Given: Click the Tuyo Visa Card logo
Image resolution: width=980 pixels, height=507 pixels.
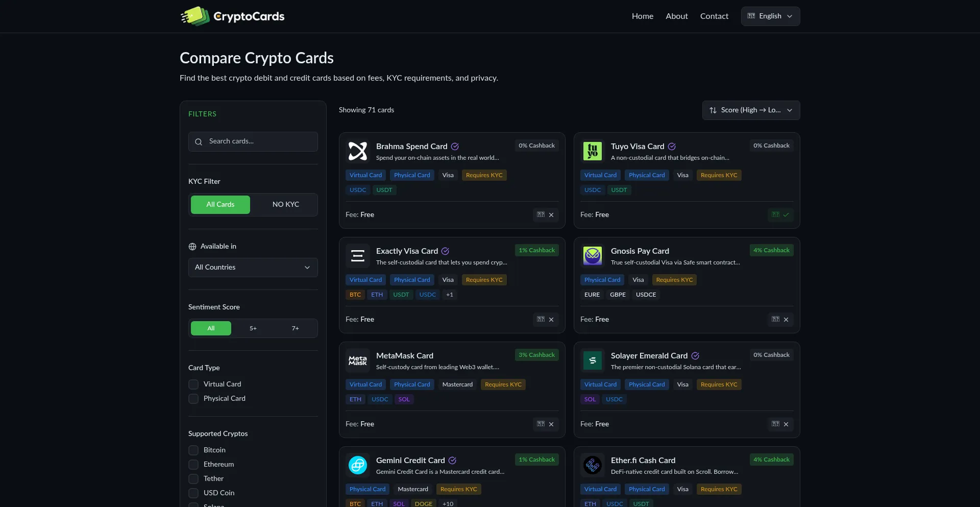Looking at the screenshot, I should (x=593, y=151).
